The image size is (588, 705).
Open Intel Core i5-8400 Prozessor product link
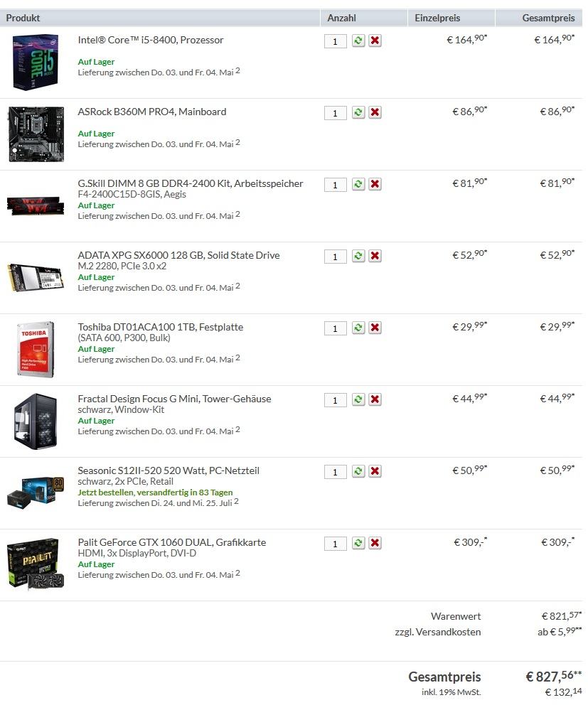(150, 40)
